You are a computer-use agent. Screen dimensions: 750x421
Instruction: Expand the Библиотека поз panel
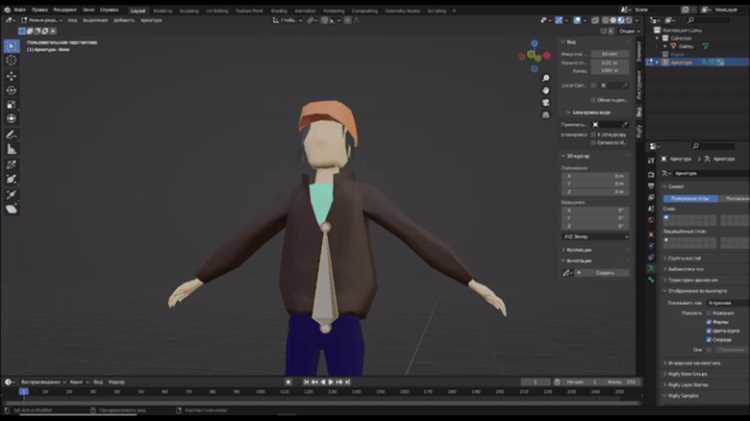point(685,269)
